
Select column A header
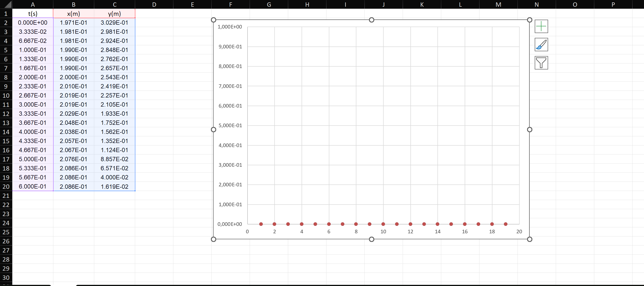pos(33,4)
